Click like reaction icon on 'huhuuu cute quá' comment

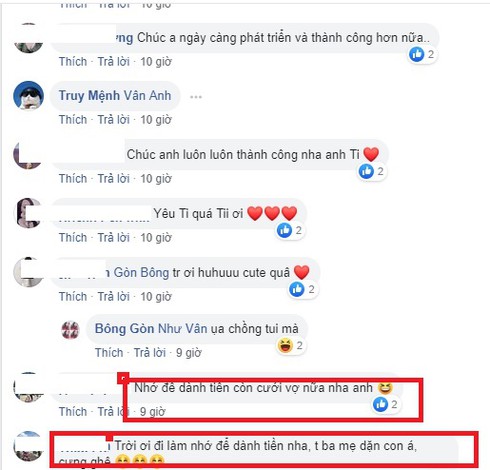[297, 289]
